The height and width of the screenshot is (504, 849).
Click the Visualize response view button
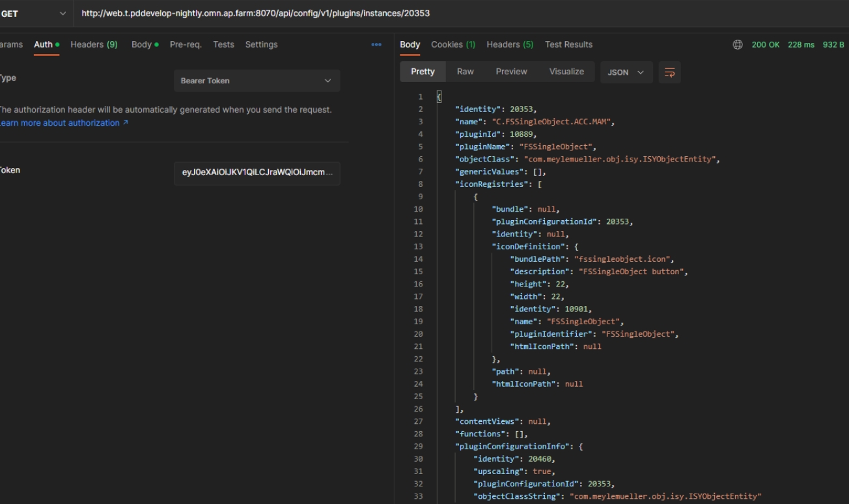pyautogui.click(x=566, y=72)
